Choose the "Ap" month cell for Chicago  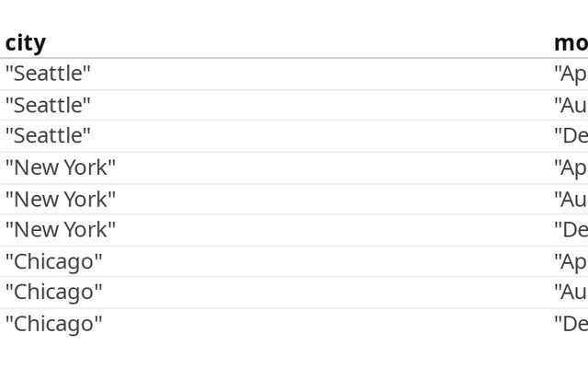(571, 261)
